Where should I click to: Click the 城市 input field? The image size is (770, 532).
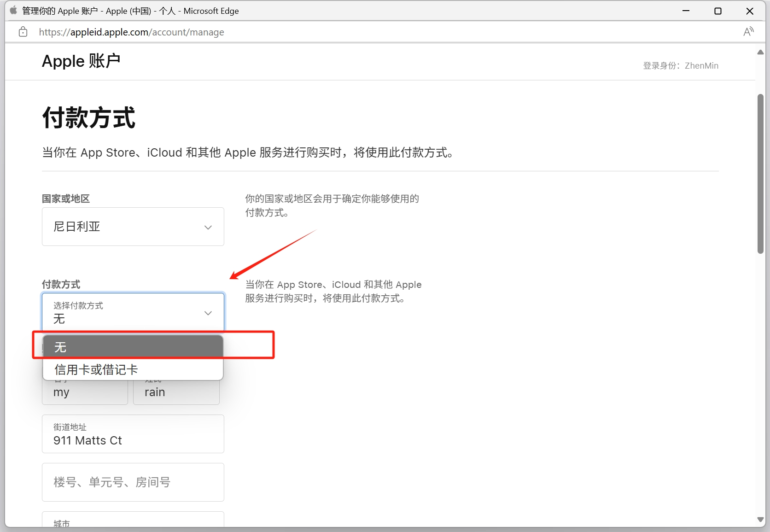point(133,519)
